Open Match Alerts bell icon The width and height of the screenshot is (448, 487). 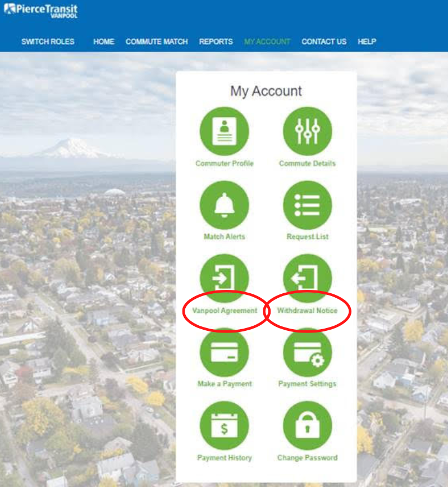[x=224, y=205]
